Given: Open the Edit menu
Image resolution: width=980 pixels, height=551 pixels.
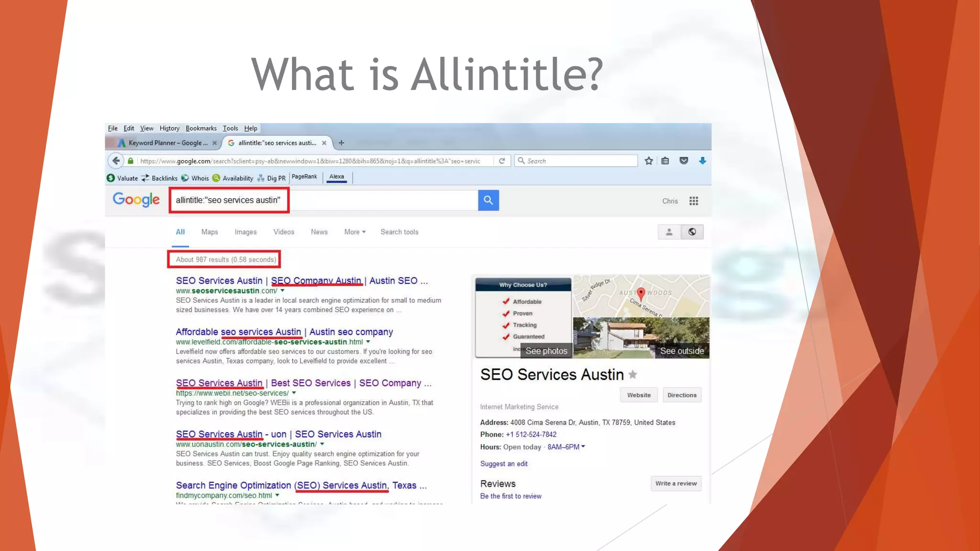Looking at the screenshot, I should (129, 128).
